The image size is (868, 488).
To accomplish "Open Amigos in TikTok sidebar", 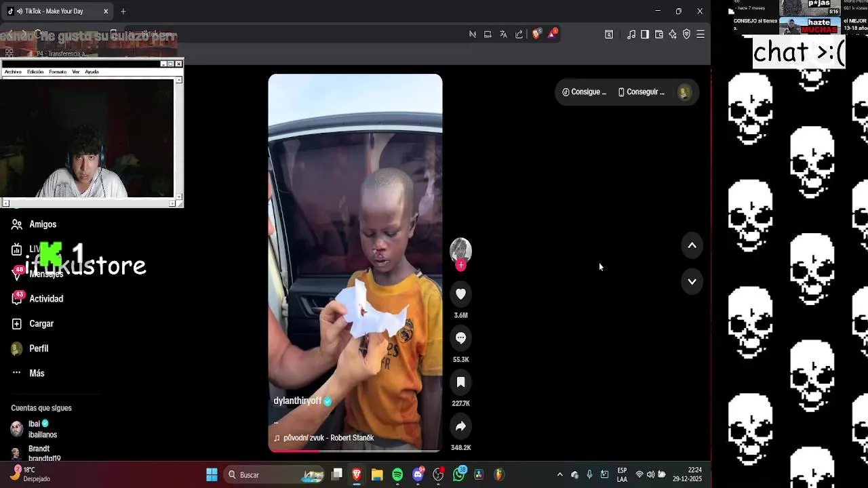I will pyautogui.click(x=34, y=224).
